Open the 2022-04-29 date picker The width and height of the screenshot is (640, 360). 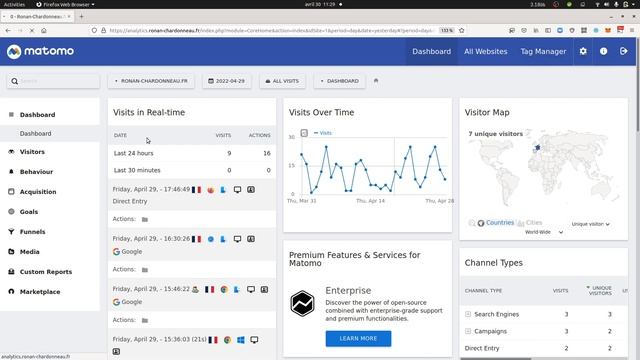coord(227,81)
